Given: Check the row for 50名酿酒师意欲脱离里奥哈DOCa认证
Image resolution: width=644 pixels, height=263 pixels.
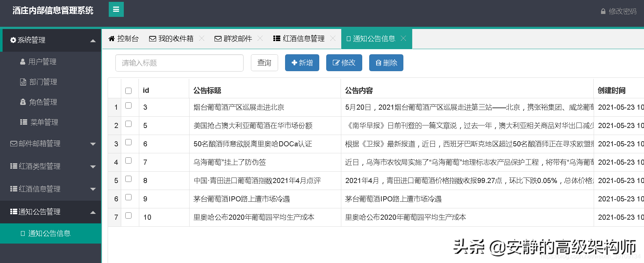Looking at the screenshot, I should [128, 142].
